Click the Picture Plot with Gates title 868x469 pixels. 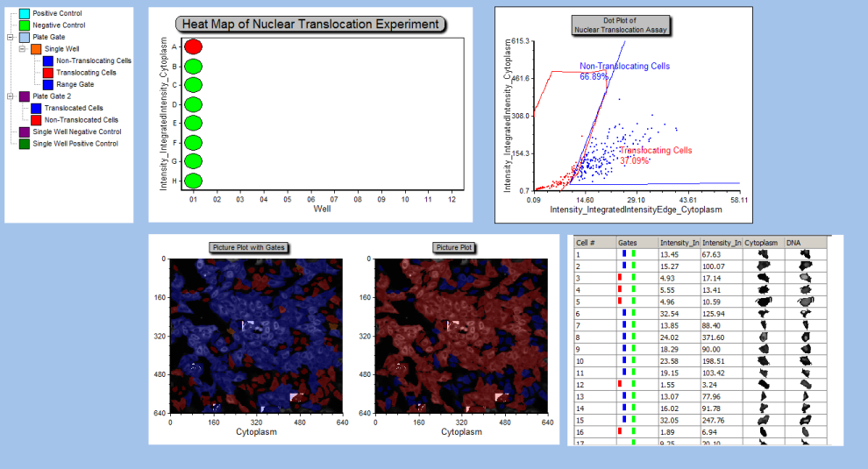[250, 247]
